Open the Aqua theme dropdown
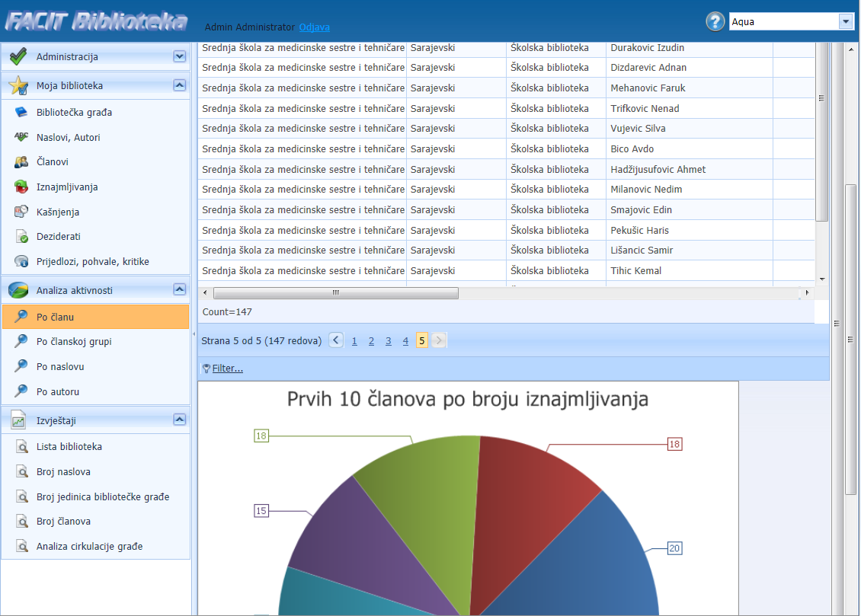The width and height of the screenshot is (861, 616). [846, 22]
